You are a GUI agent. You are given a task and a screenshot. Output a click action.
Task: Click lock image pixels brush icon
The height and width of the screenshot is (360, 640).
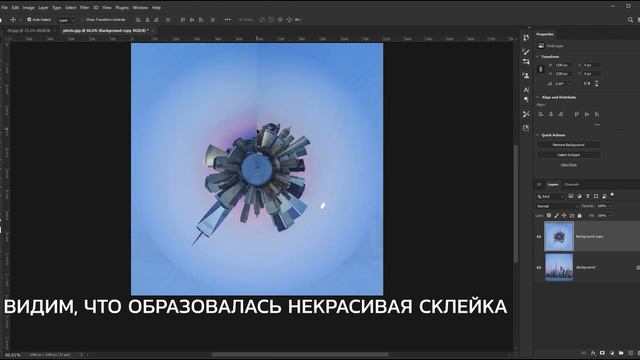(557, 216)
